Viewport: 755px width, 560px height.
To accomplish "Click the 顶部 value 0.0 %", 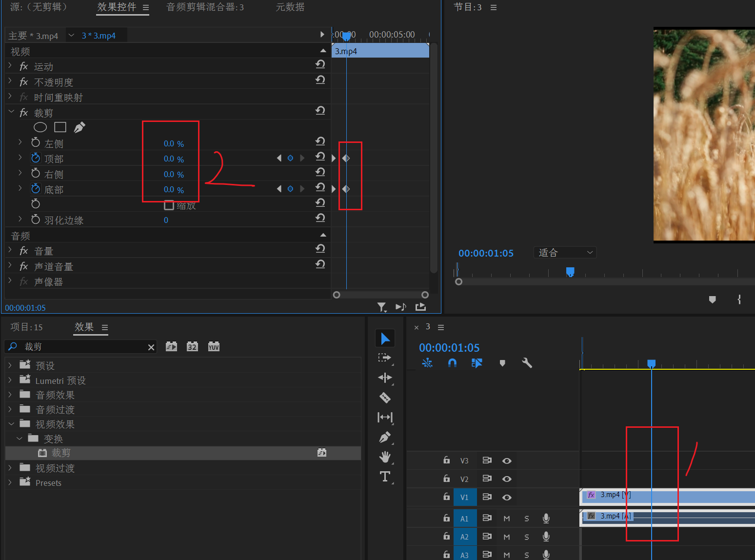I will click(x=174, y=159).
